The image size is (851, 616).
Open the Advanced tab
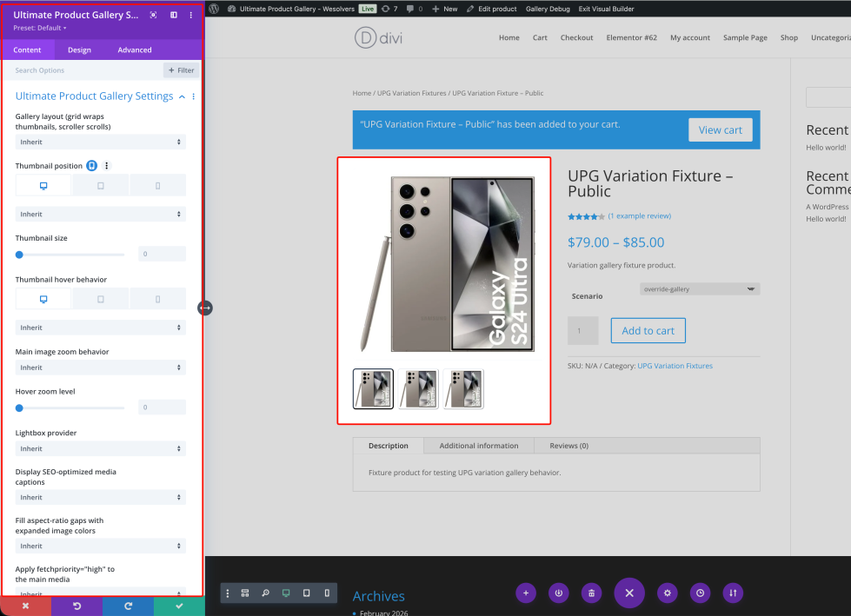click(135, 50)
